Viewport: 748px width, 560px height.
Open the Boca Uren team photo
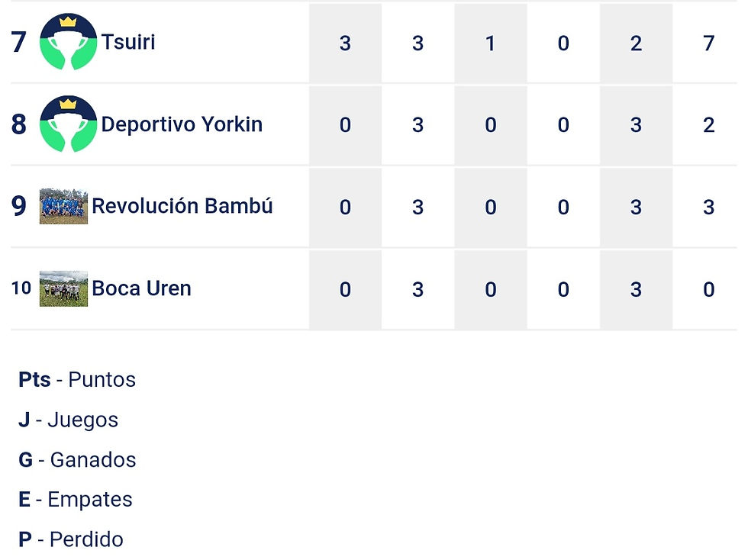(63, 288)
